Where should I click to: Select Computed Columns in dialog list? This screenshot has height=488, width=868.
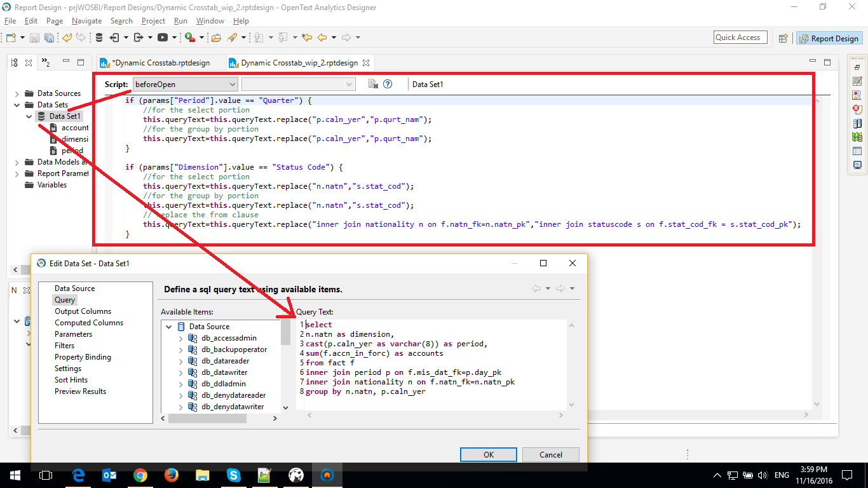click(x=89, y=323)
